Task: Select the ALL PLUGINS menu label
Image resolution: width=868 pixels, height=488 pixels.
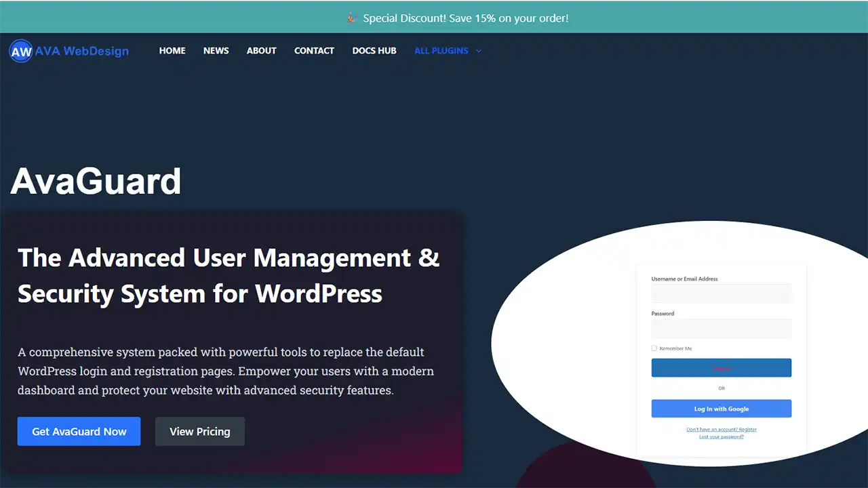Action: 441,51
